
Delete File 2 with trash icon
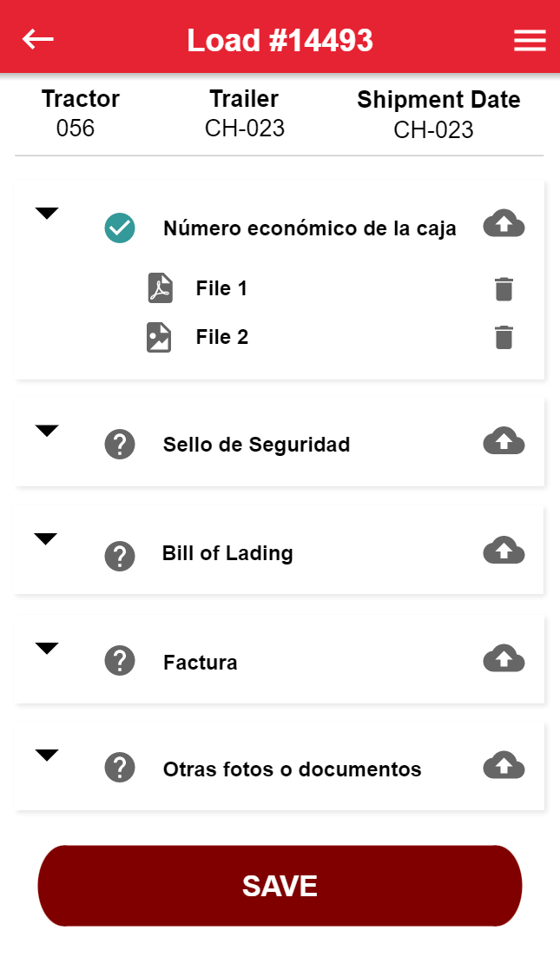[504, 337]
